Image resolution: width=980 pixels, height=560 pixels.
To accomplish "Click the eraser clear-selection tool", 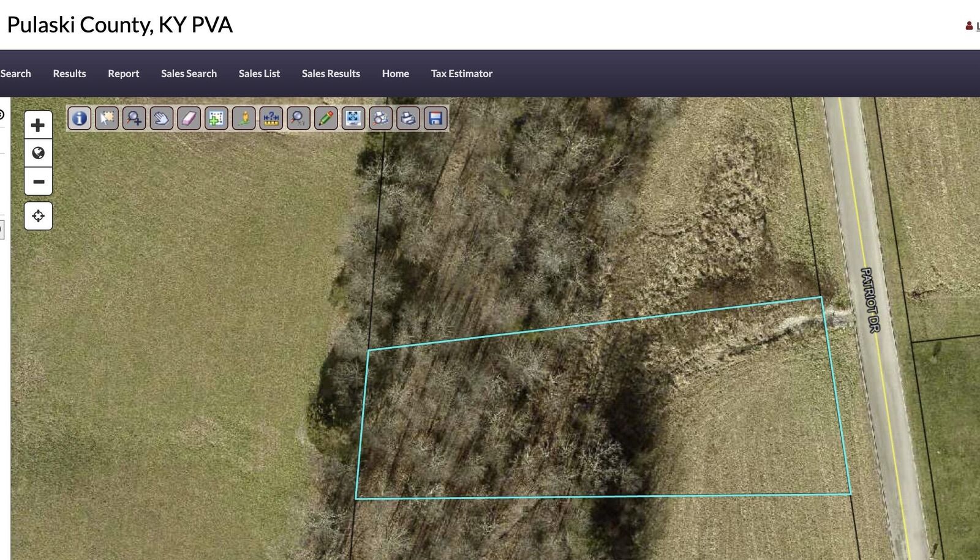I will click(x=189, y=118).
